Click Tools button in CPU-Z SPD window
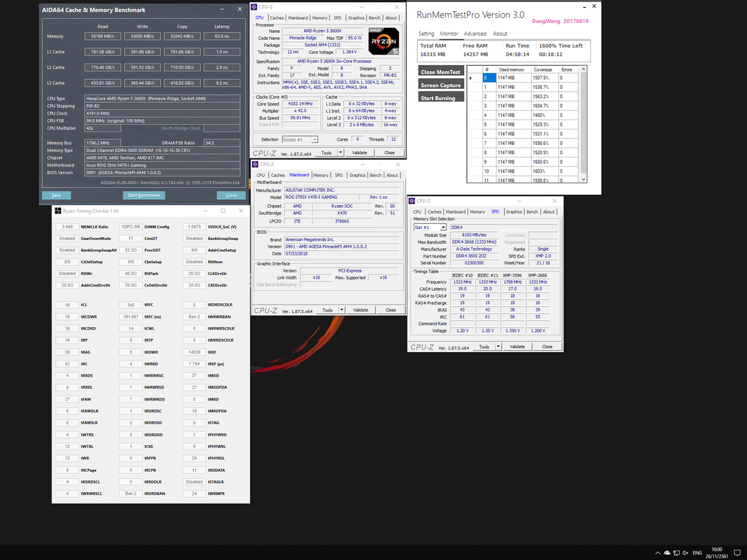This screenshot has height=560, width=747. point(484,346)
